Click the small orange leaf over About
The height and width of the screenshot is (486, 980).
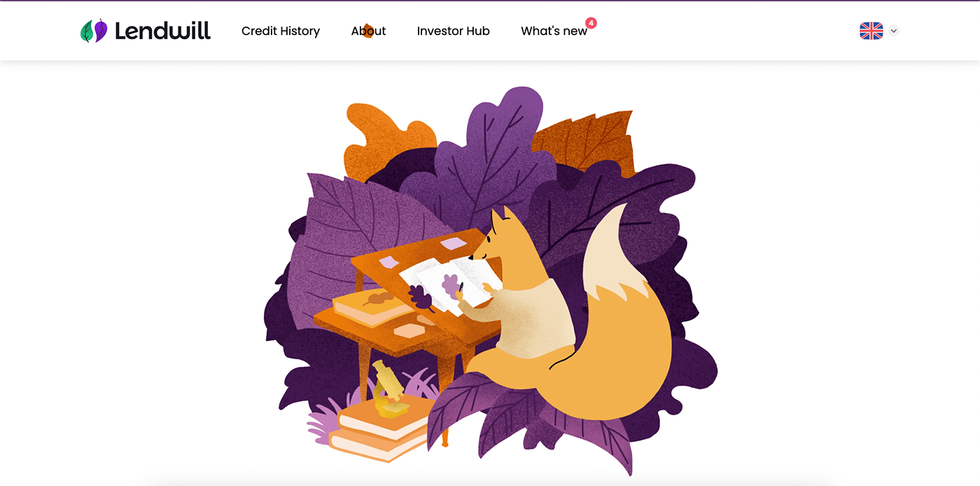(368, 30)
